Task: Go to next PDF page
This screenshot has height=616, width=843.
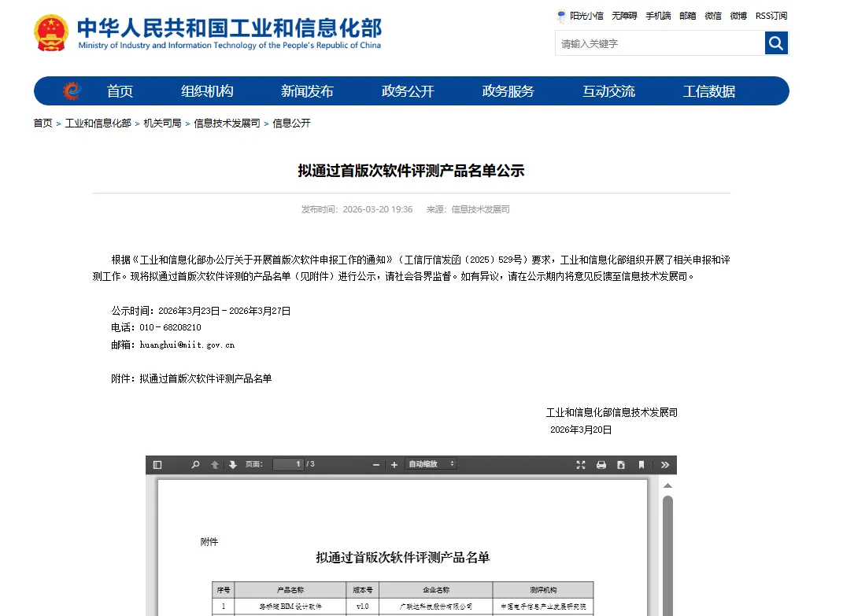Action: [x=233, y=465]
